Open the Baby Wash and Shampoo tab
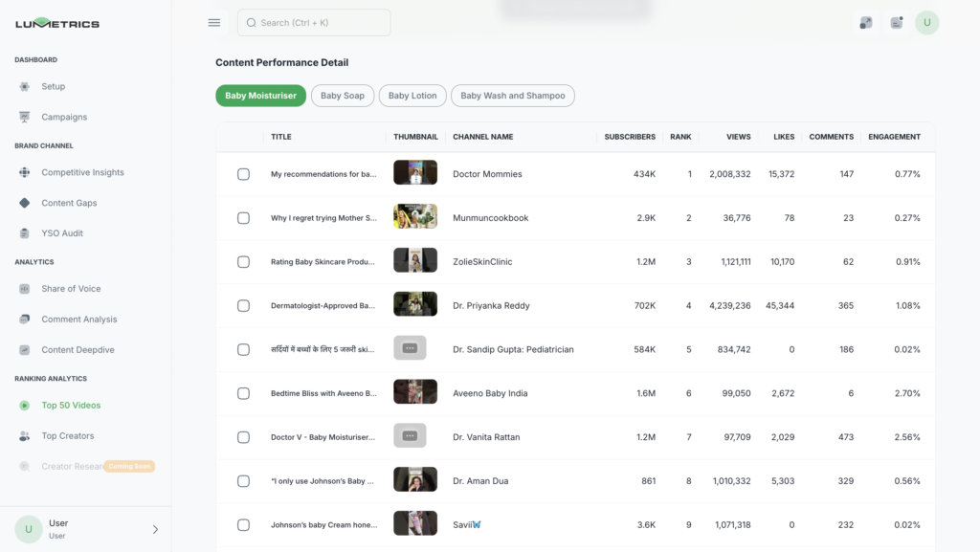This screenshot has width=980, height=552. (514, 95)
